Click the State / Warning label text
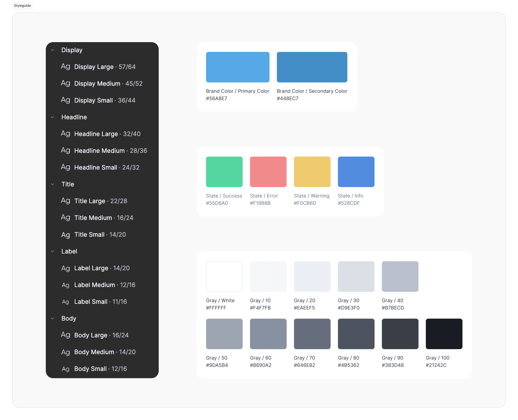 (311, 196)
